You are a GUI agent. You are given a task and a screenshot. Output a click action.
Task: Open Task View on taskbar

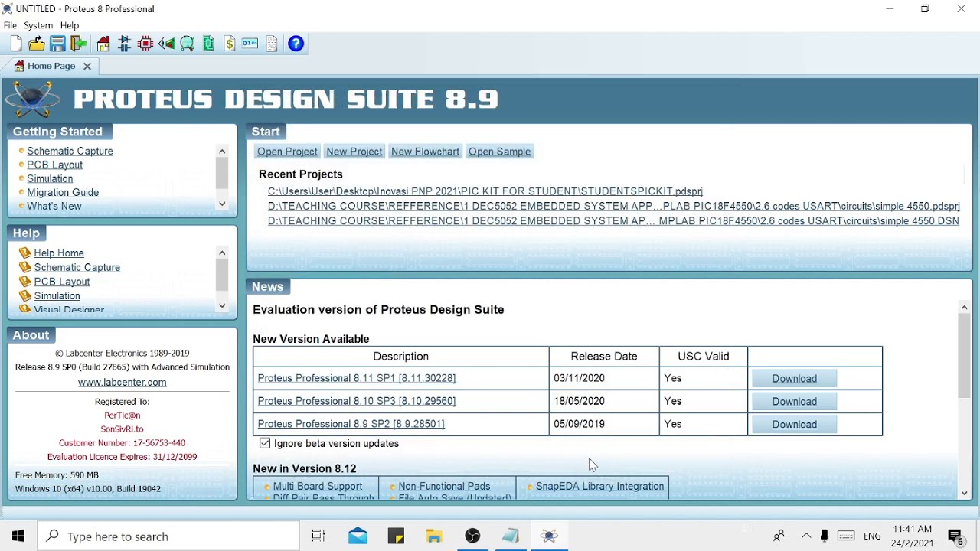[x=318, y=536]
